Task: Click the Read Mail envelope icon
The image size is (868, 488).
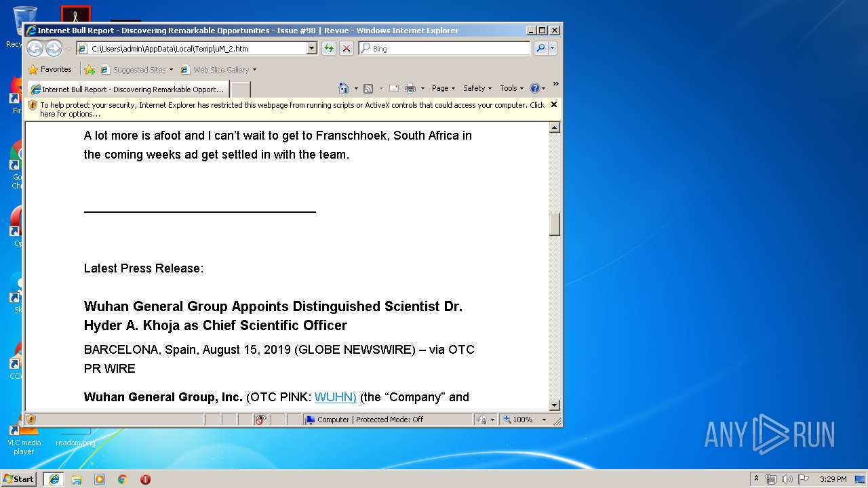Action: [x=393, y=88]
